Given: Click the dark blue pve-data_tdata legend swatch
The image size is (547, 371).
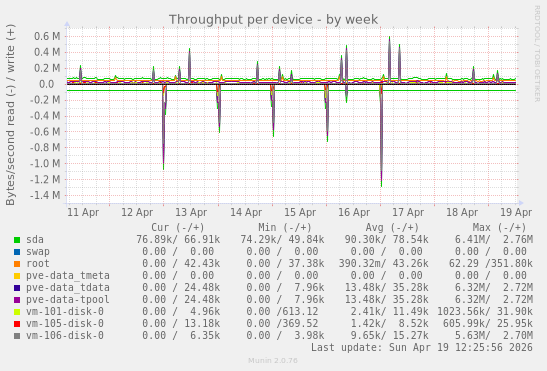Looking at the screenshot, I should 17,288.
